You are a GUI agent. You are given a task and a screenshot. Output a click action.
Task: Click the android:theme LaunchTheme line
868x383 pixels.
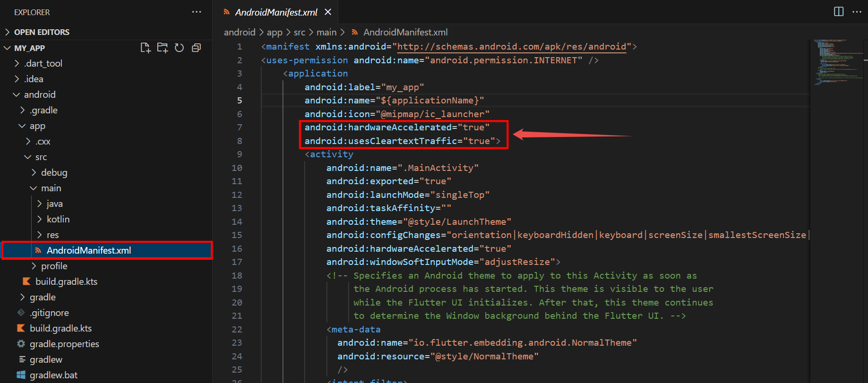coord(419,222)
